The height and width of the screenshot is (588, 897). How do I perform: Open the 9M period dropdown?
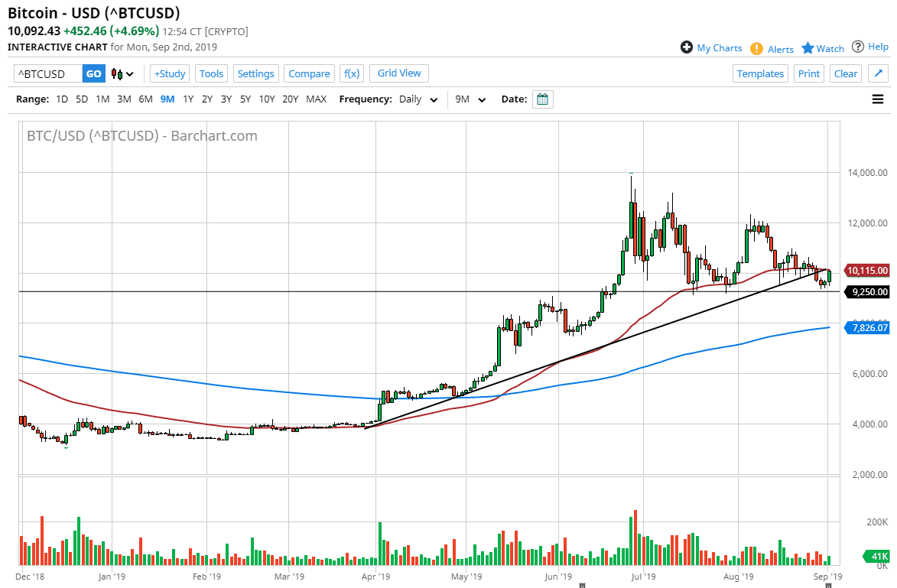470,99
